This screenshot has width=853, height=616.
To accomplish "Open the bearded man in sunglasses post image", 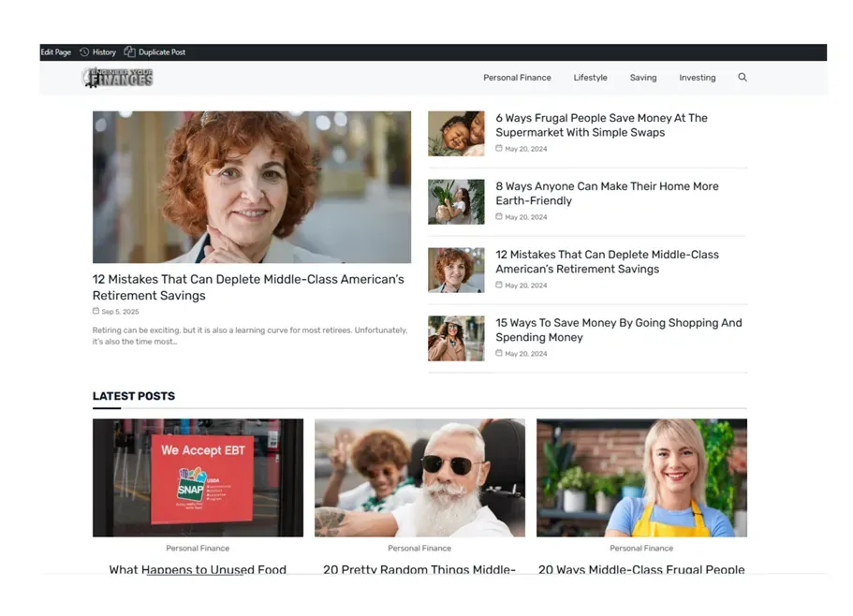I will [420, 477].
